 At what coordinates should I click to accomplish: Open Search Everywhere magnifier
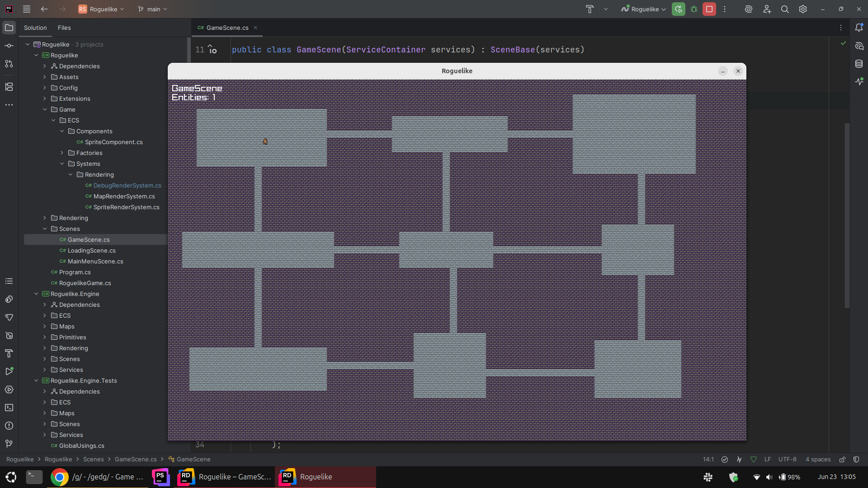tap(785, 9)
